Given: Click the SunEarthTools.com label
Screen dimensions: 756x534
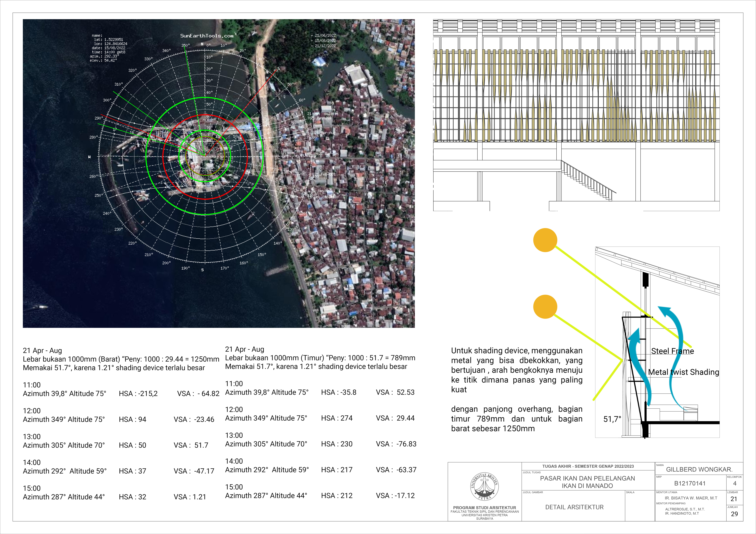Looking at the screenshot, I should [207, 36].
